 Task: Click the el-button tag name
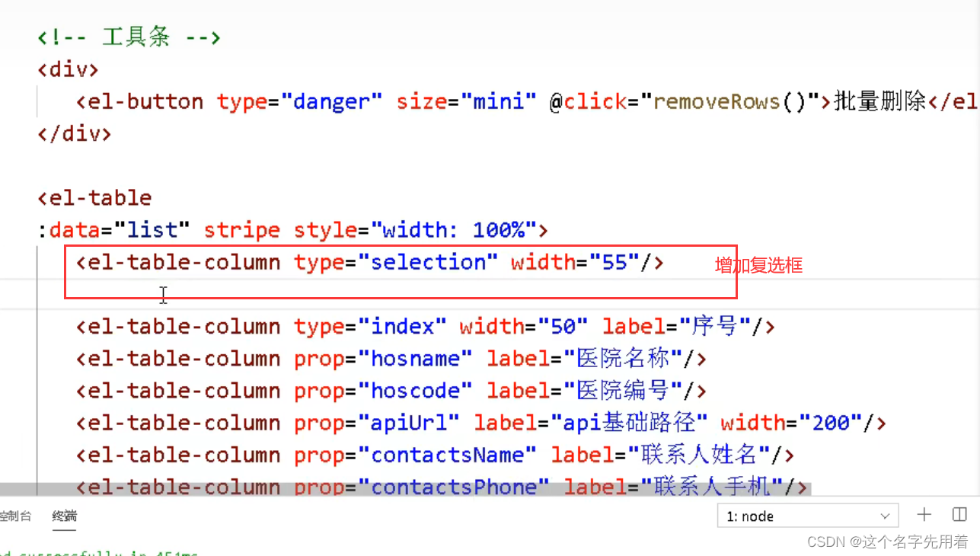point(145,101)
